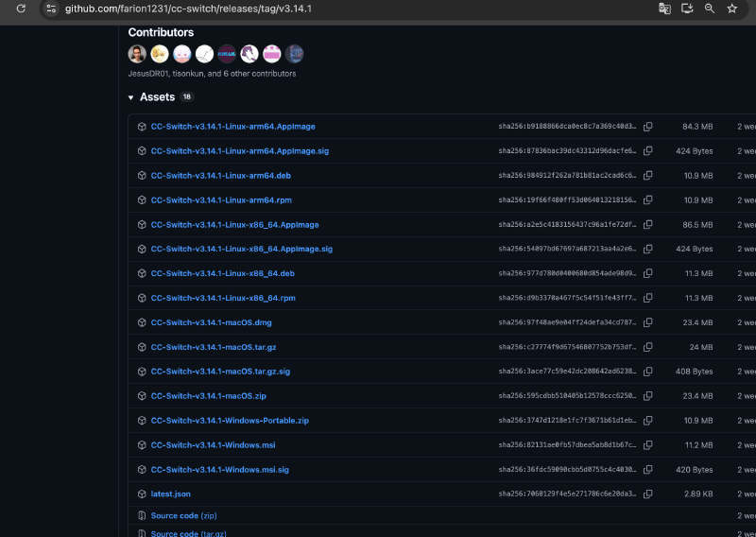The width and height of the screenshot is (756, 537).
Task: Click the package icon beside Windows.msi
Action: (142, 445)
